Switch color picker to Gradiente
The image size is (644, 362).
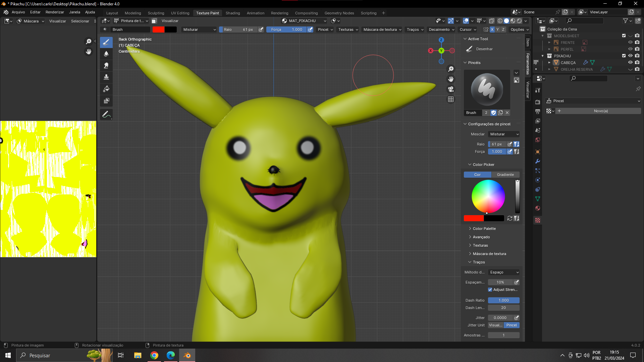(505, 175)
